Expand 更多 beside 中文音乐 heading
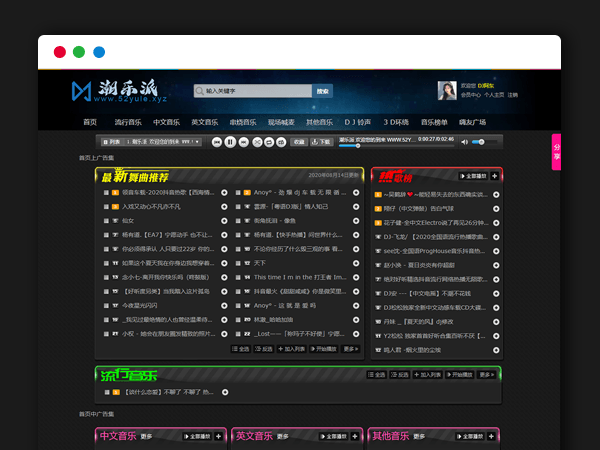This screenshot has height=450, width=600. point(146,437)
